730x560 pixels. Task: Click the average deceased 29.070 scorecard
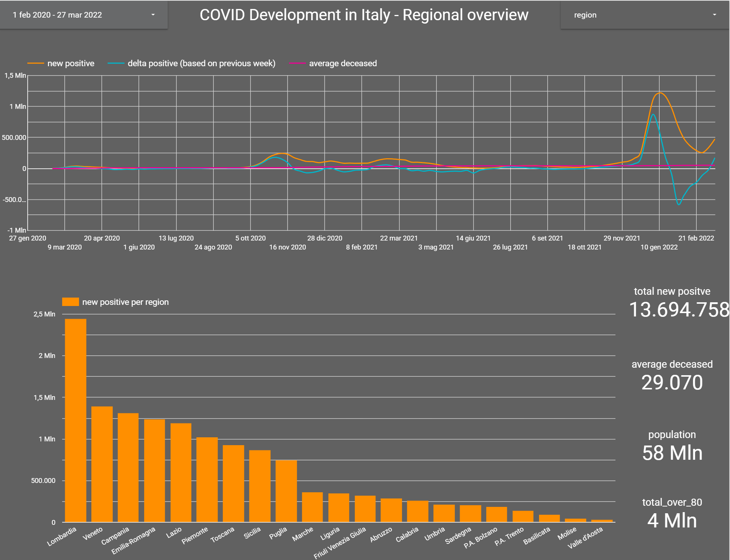click(672, 383)
